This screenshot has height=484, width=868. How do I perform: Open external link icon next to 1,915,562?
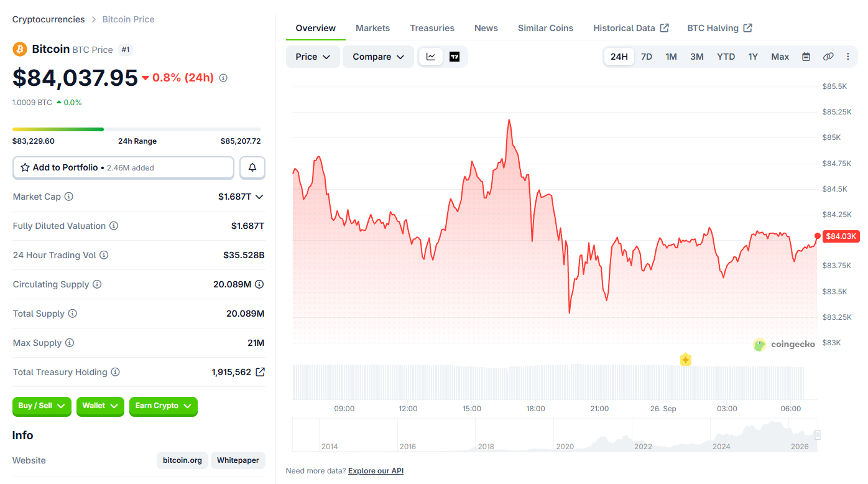pyautogui.click(x=261, y=372)
